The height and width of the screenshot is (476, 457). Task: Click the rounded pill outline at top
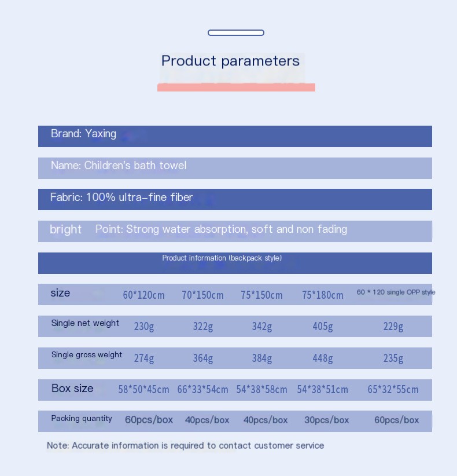(236, 33)
